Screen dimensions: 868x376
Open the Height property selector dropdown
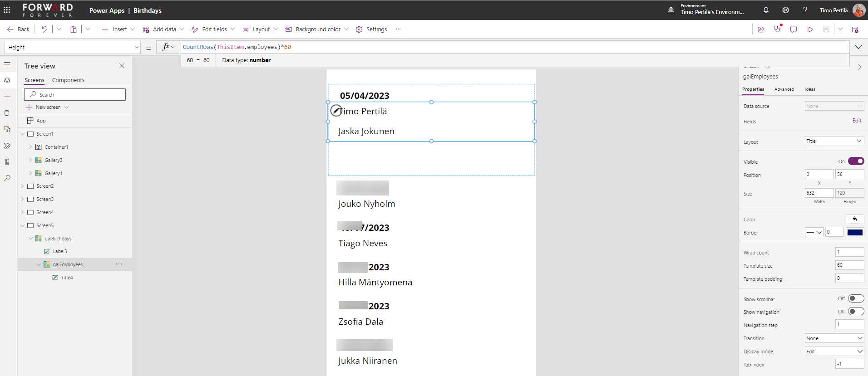pyautogui.click(x=73, y=47)
